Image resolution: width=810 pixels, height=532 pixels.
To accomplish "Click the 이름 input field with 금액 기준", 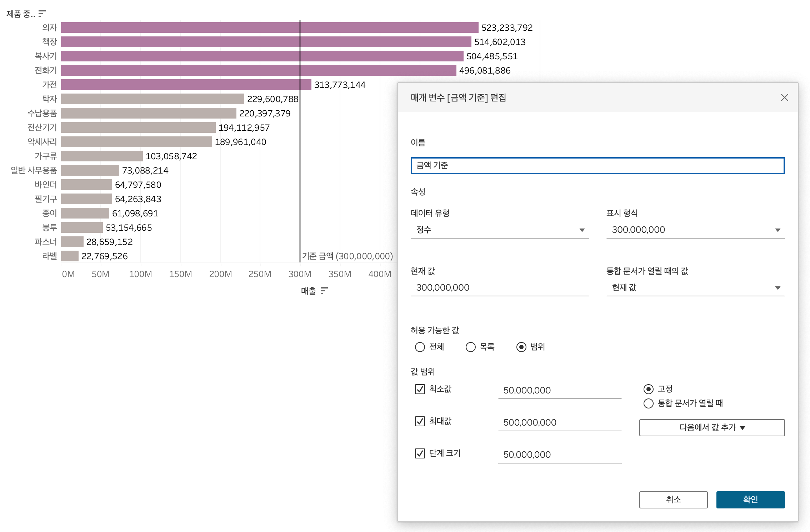I will 597,166.
